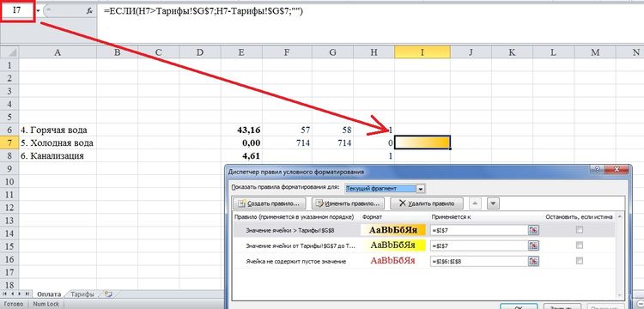
Task: Check stop-if-true for second rule
Action: click(579, 245)
